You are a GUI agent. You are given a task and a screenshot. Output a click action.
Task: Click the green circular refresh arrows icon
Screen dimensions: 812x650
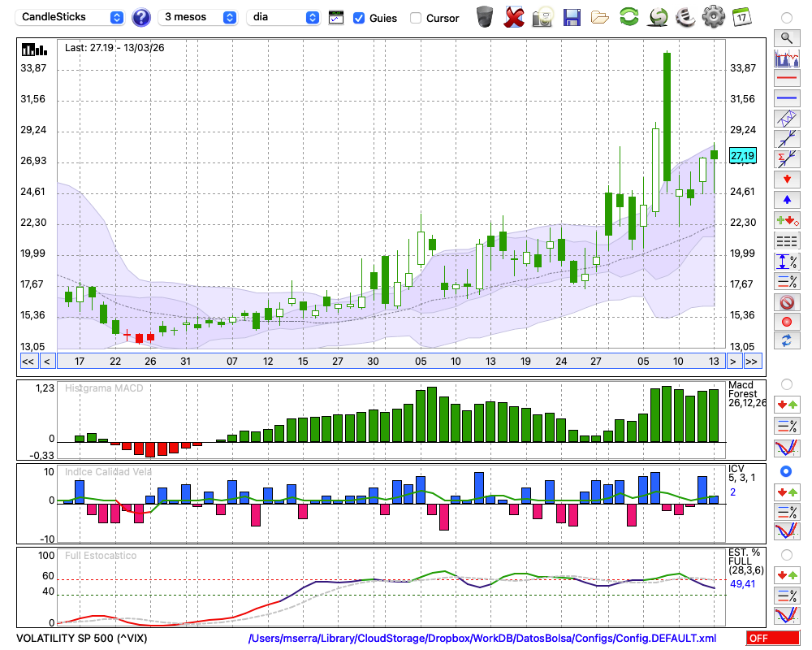628,17
